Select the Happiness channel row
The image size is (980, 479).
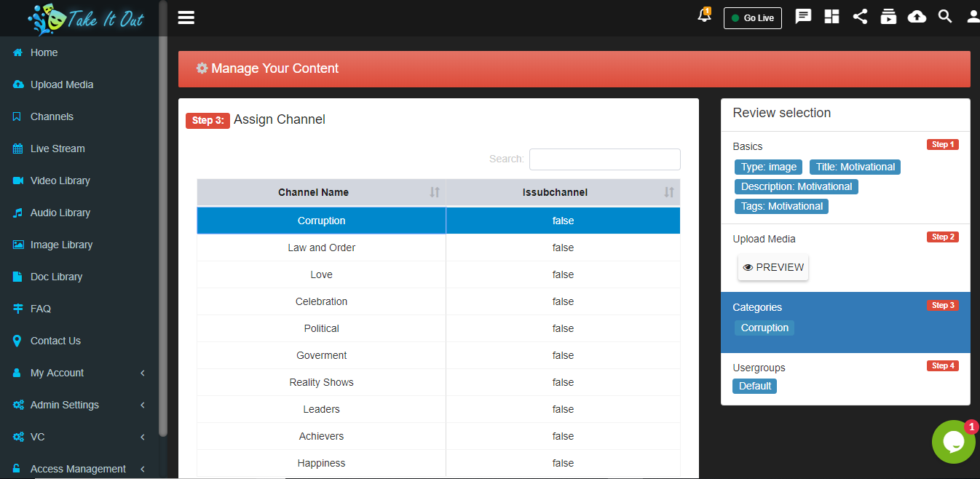click(x=438, y=463)
